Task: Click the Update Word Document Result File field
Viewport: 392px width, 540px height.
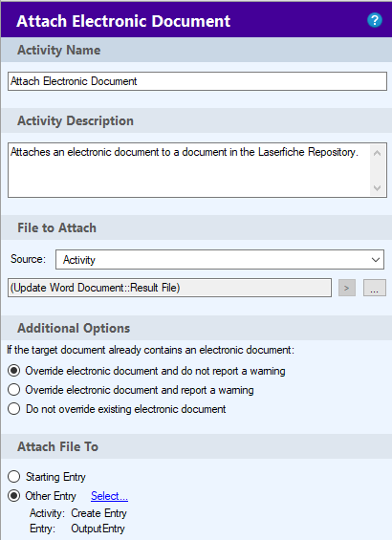Action: 169,288
